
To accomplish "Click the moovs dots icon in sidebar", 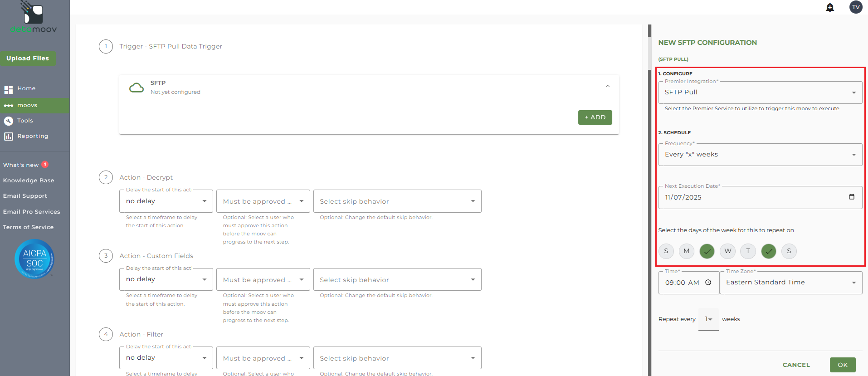I will click(8, 106).
